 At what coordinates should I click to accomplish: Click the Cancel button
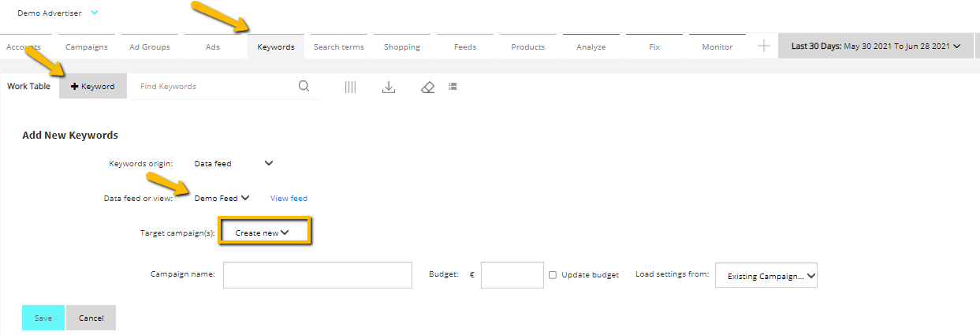point(91,318)
